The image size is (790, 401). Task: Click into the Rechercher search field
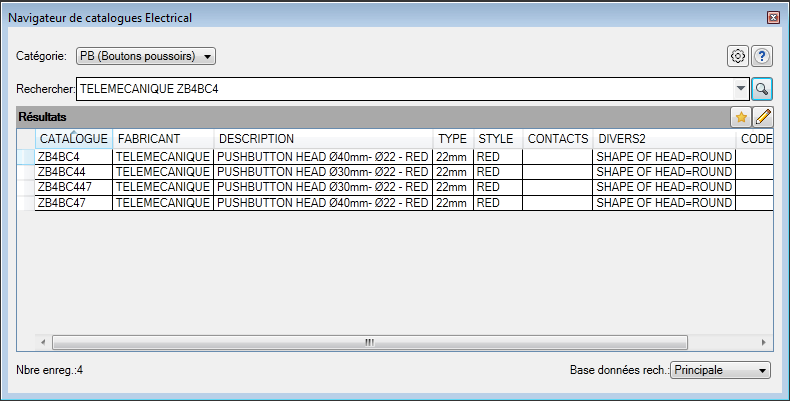click(405, 89)
